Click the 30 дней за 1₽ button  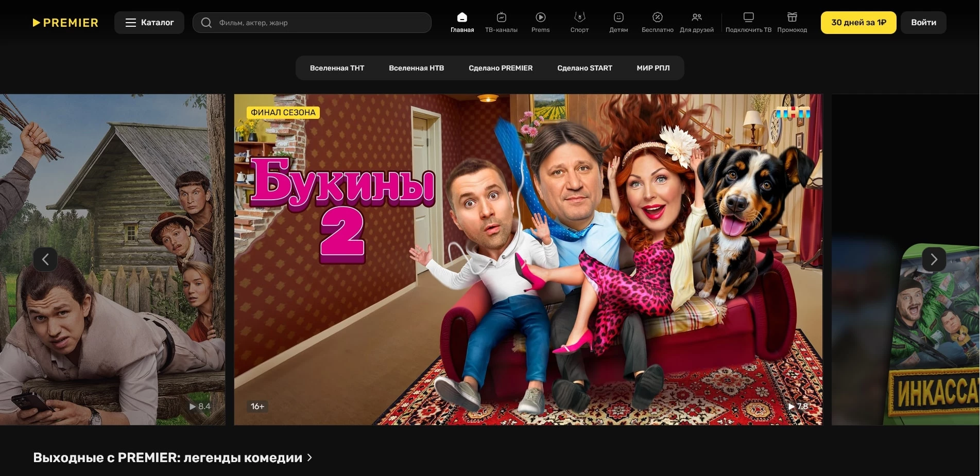coord(858,22)
